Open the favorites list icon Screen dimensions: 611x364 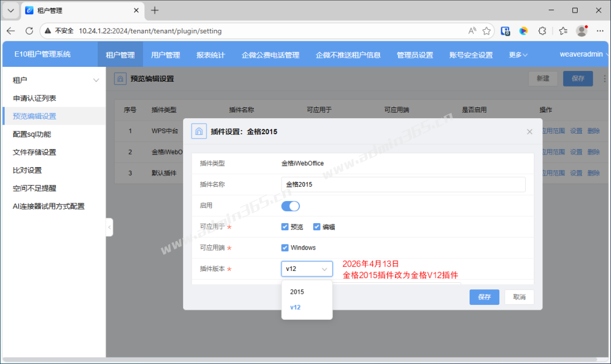tap(563, 31)
